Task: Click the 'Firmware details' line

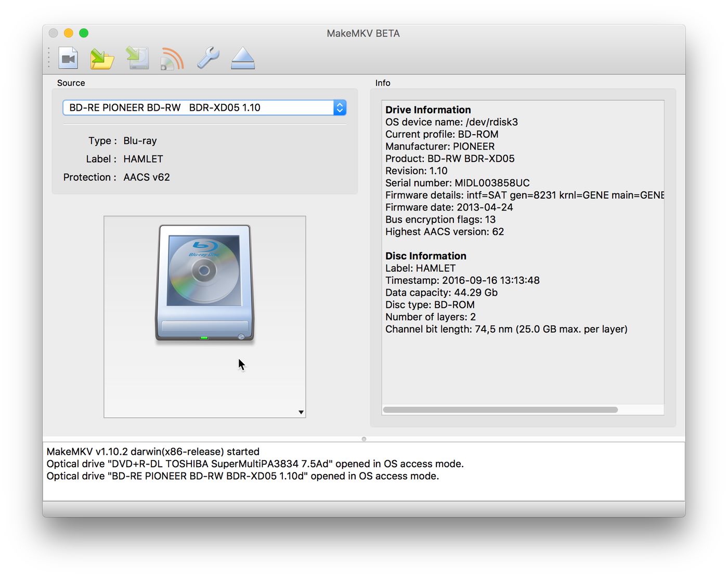Action: coord(524,195)
